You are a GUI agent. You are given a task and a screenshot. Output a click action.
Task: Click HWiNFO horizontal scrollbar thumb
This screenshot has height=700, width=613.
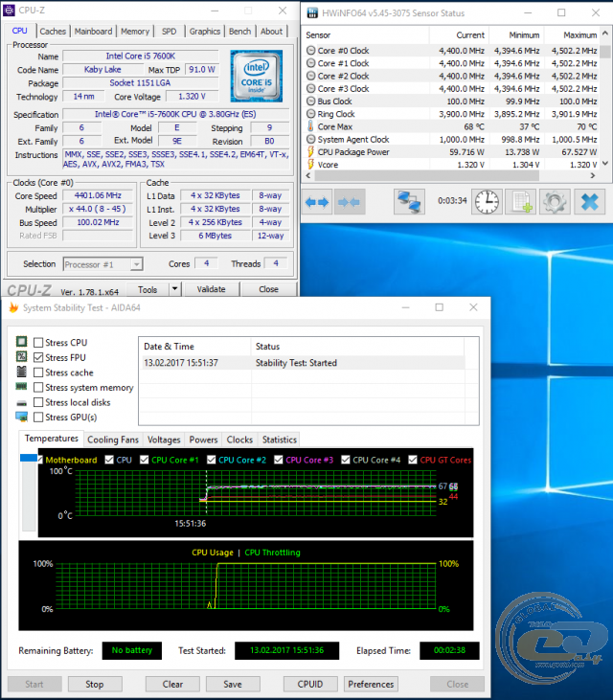click(426, 176)
